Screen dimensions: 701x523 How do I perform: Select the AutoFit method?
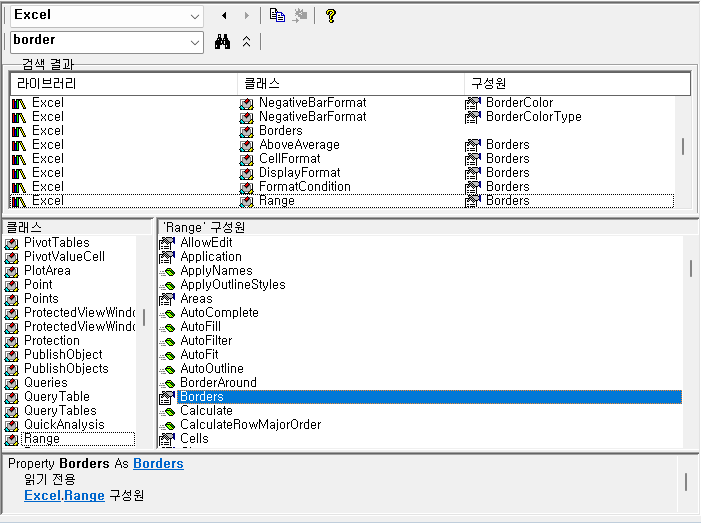click(199, 354)
